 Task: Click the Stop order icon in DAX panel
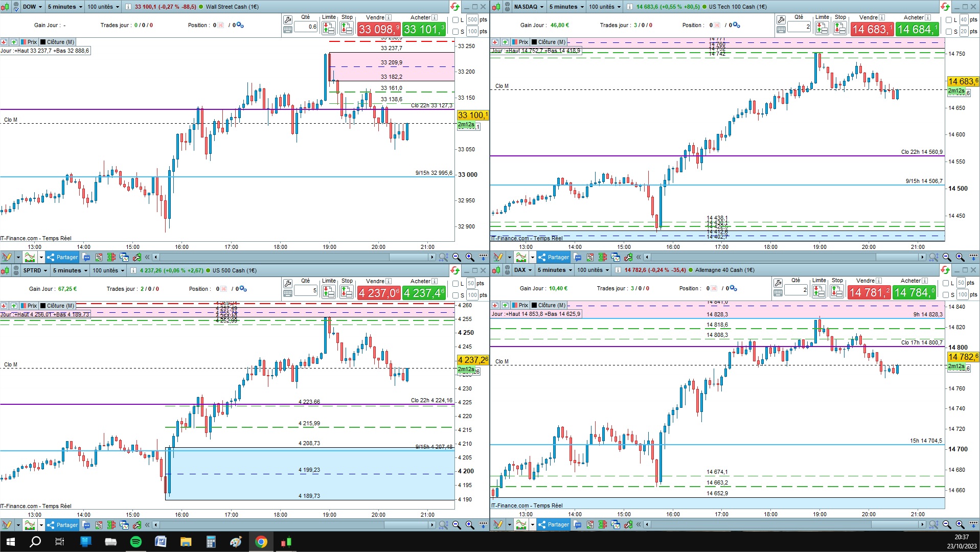point(837,291)
